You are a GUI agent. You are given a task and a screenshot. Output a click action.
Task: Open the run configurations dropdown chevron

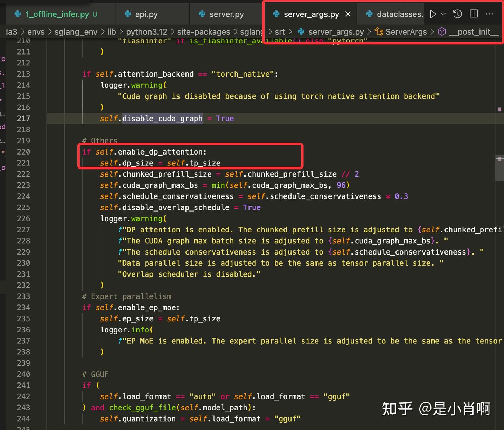point(443,14)
